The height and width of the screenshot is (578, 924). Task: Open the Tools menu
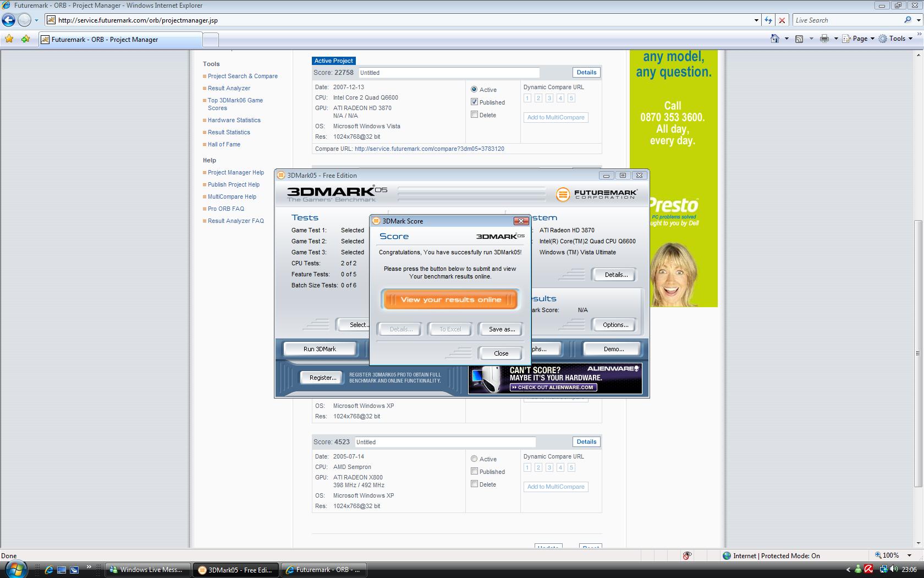coord(897,39)
